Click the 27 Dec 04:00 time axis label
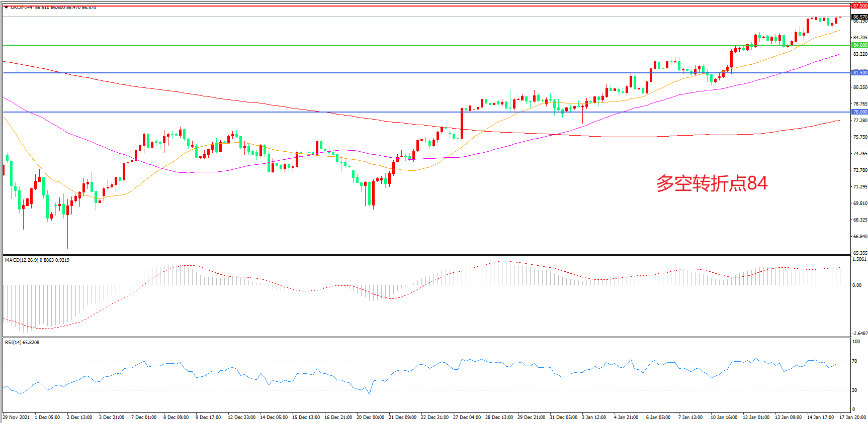Viewport: 868px width, 423px height. click(468, 417)
